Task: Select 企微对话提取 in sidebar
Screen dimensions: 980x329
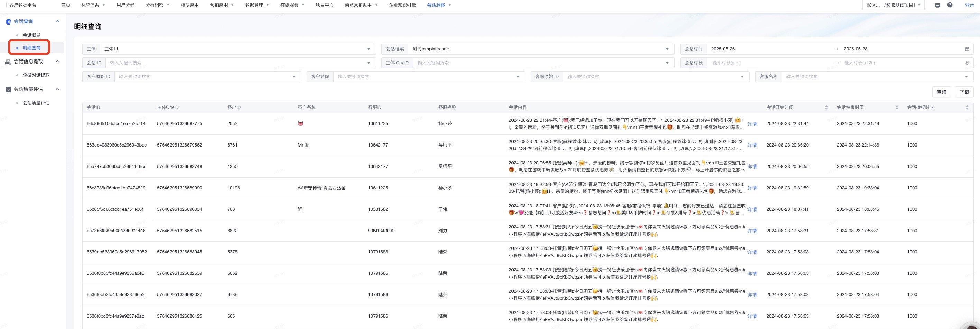Action: click(36, 75)
